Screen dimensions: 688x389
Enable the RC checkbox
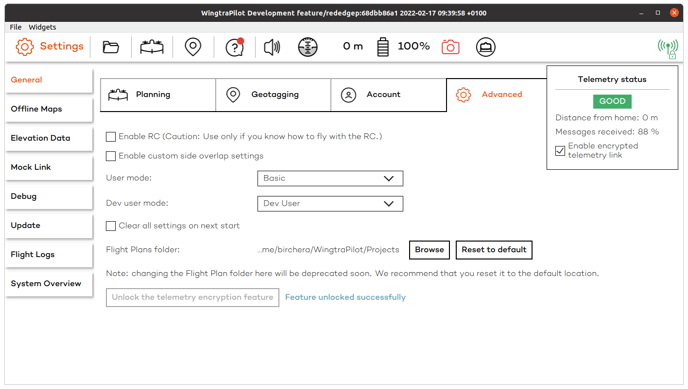111,137
